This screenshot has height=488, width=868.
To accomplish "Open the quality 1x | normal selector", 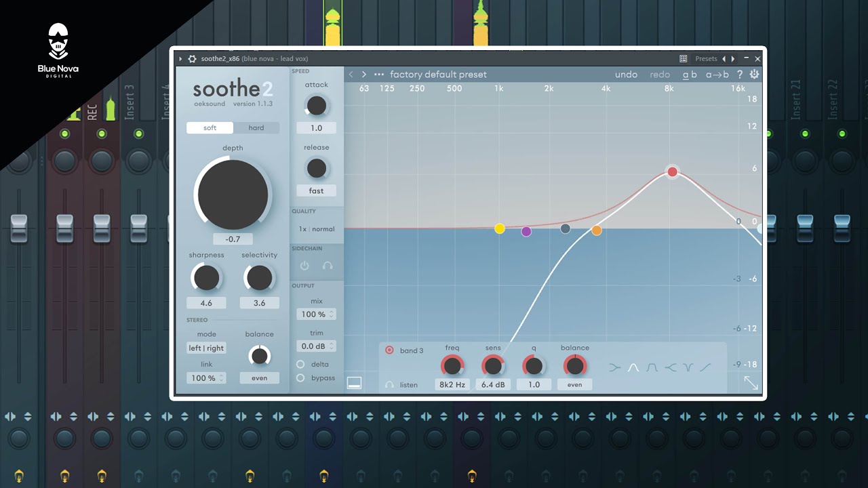I will tap(317, 229).
